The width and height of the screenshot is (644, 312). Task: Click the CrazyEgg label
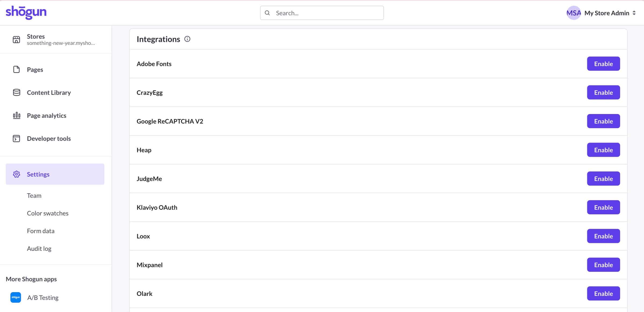[149, 93]
